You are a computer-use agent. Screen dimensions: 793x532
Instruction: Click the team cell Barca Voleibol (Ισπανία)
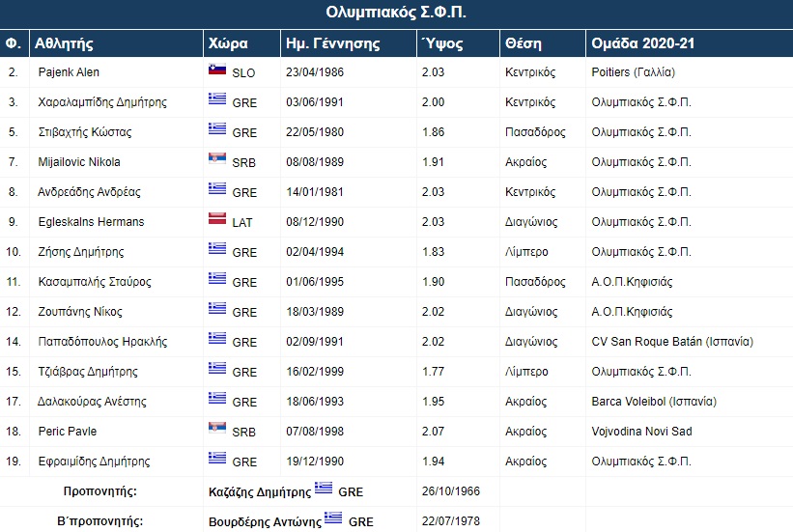pos(654,401)
